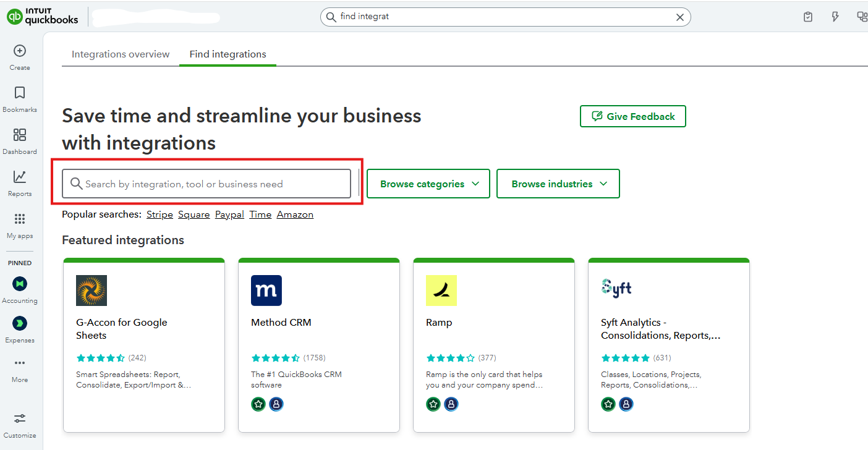Click the Give Feedback button
The height and width of the screenshot is (450, 868).
coord(633,116)
